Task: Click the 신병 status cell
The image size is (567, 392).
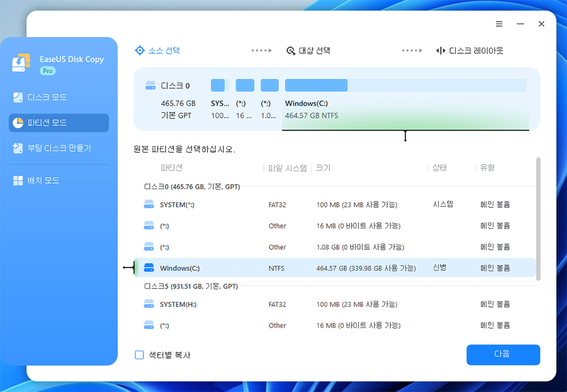Action: [x=440, y=268]
